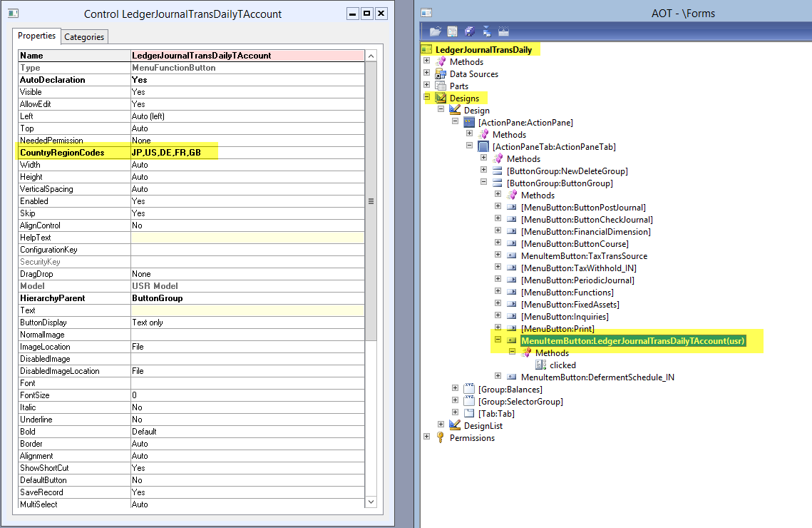Viewport: 812px width, 528px height.
Task: Select the Properties tab
Action: (x=36, y=36)
